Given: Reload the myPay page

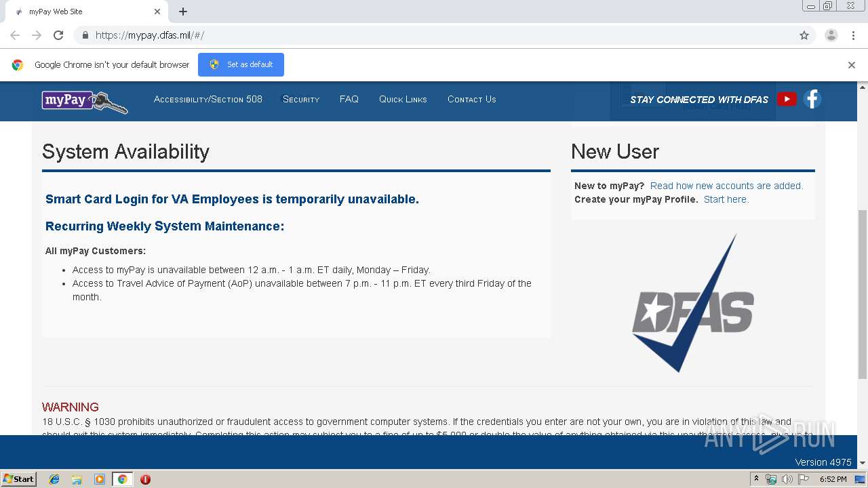Looking at the screenshot, I should pos(58,35).
